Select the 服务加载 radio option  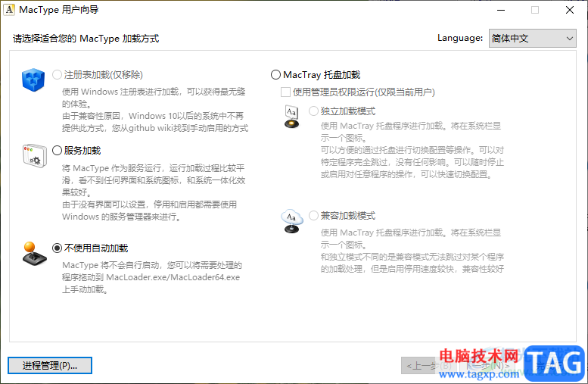pyautogui.click(x=77, y=151)
